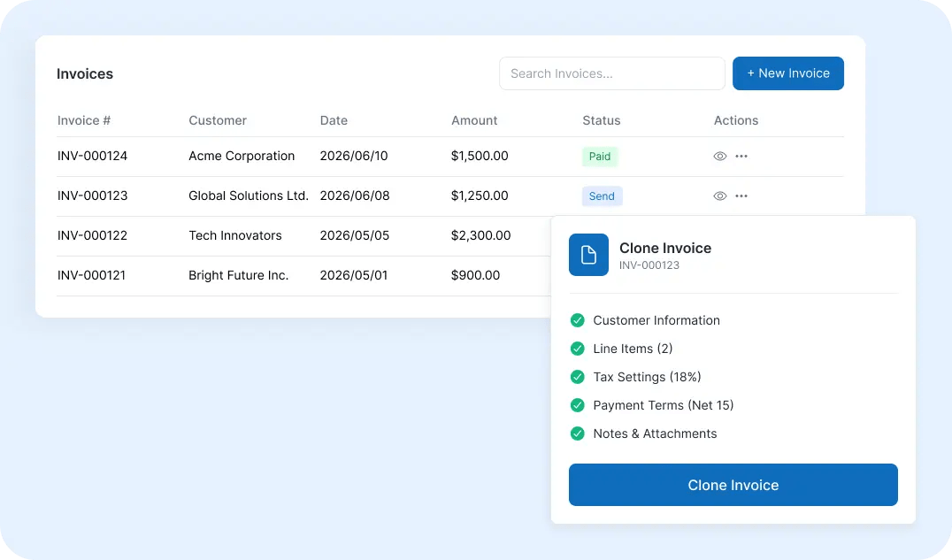Click the amount $1,250.00
The height and width of the screenshot is (560, 952).
click(480, 196)
